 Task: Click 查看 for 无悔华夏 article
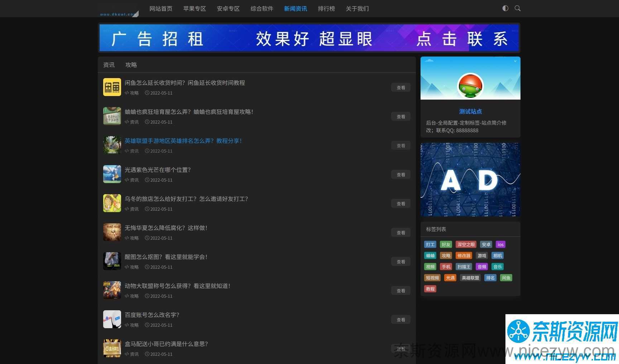coord(401,233)
